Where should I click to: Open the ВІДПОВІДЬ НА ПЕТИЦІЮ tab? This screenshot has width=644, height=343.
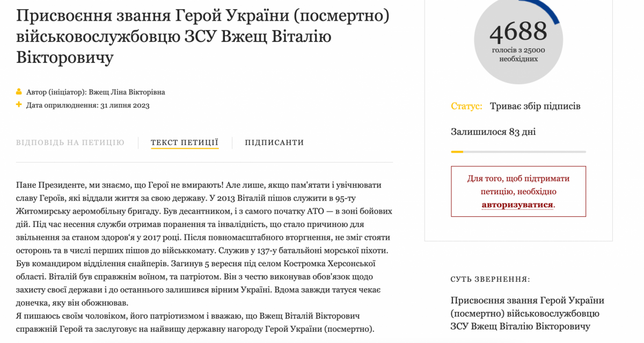coord(70,142)
